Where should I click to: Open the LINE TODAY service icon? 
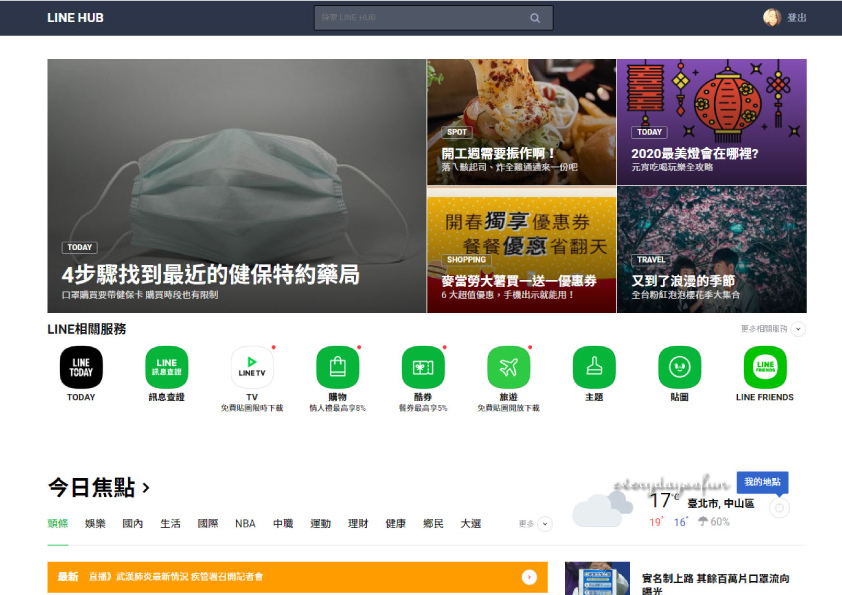81,367
